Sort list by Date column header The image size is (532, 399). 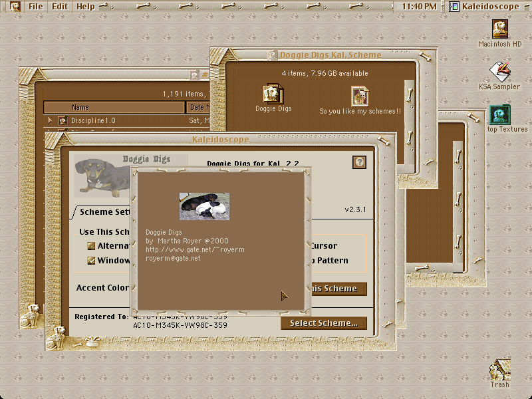tap(198, 107)
